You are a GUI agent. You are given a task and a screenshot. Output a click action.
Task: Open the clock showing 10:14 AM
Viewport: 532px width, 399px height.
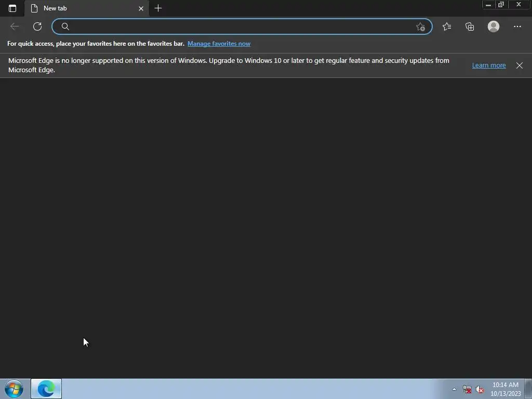click(506, 389)
